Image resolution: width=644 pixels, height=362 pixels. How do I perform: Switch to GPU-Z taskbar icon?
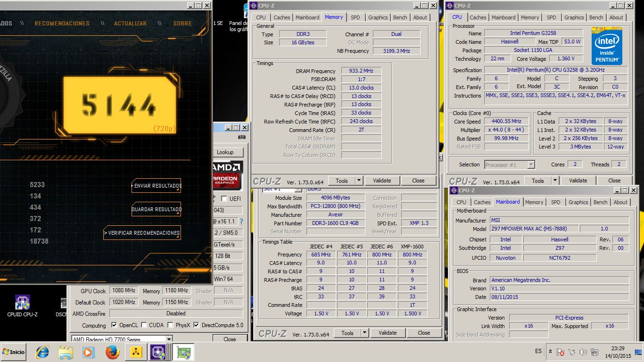pyautogui.click(x=182, y=352)
